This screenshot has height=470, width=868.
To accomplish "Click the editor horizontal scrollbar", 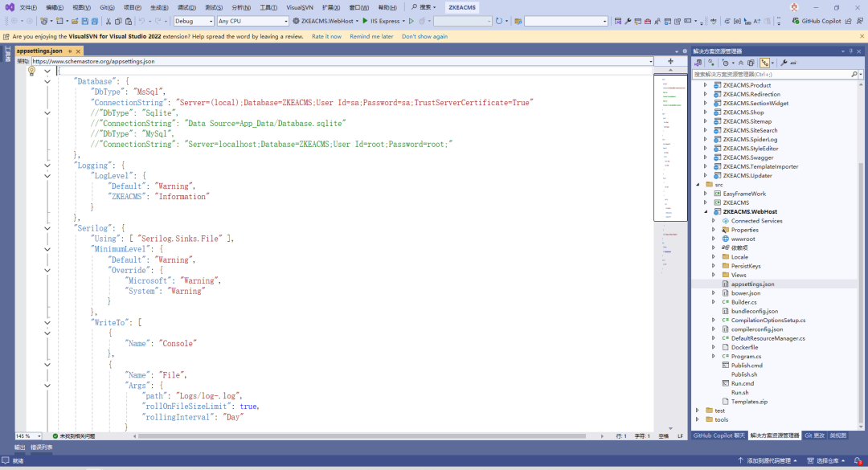I will pyautogui.click(x=362, y=436).
